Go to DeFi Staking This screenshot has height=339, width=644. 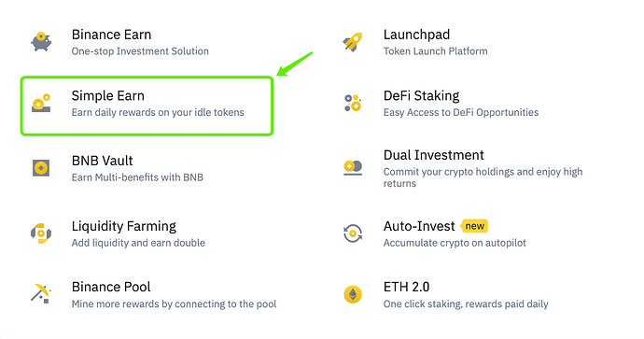[x=421, y=96]
